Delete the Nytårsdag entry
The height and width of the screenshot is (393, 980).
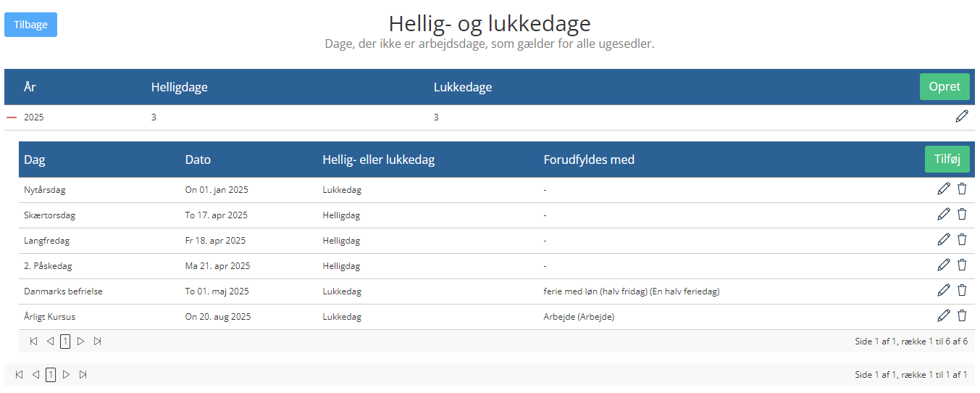click(x=962, y=189)
